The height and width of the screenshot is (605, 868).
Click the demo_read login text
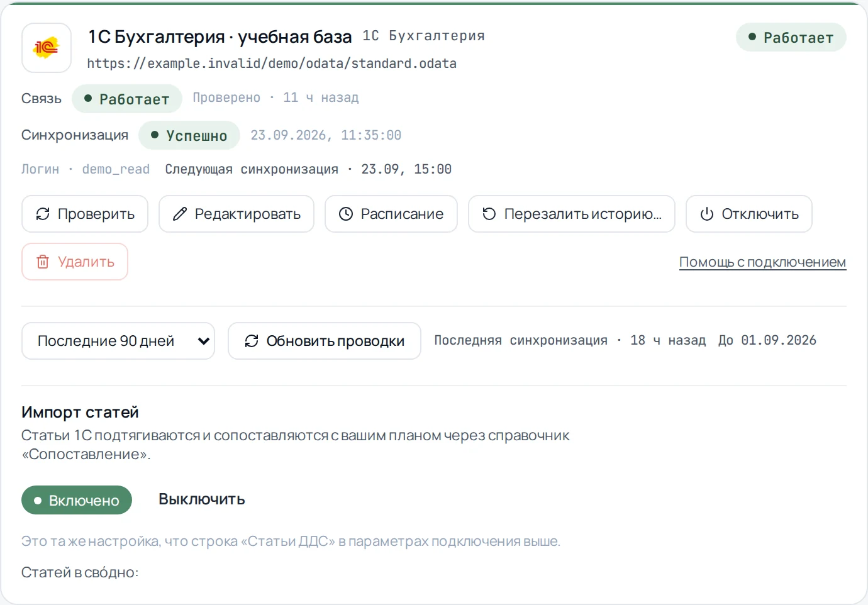(x=116, y=169)
